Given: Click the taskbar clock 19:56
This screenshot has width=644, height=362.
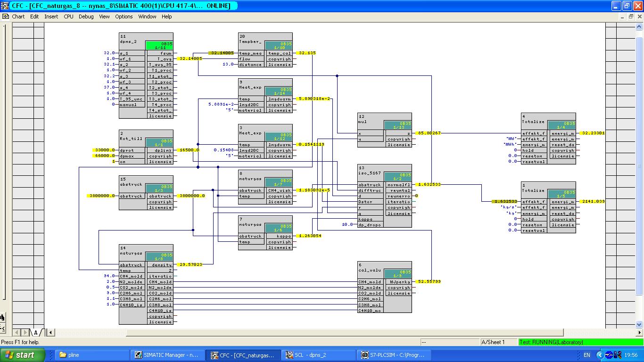Looking at the screenshot, I should point(631,355).
